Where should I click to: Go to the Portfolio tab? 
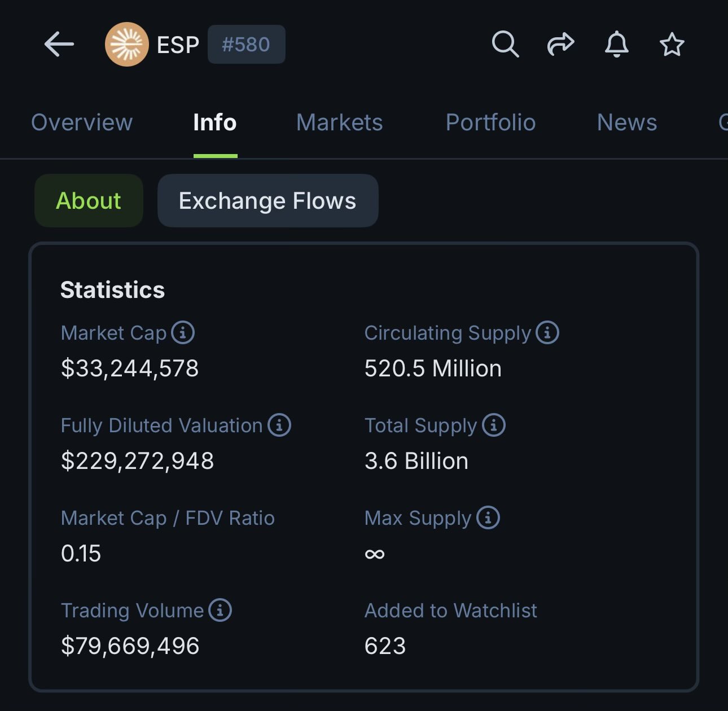tap(490, 122)
